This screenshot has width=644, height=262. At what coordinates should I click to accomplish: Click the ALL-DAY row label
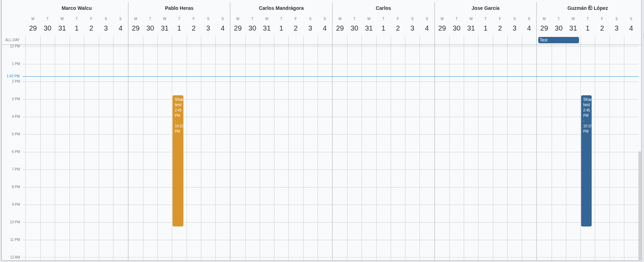pyautogui.click(x=12, y=40)
